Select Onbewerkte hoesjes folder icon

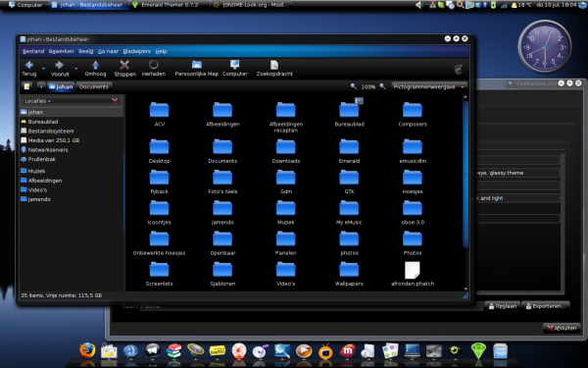pyautogui.click(x=160, y=238)
